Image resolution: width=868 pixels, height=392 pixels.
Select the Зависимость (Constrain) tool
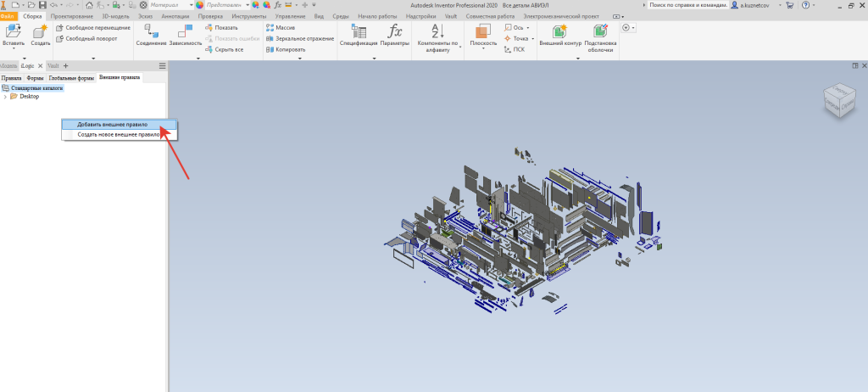(x=186, y=31)
